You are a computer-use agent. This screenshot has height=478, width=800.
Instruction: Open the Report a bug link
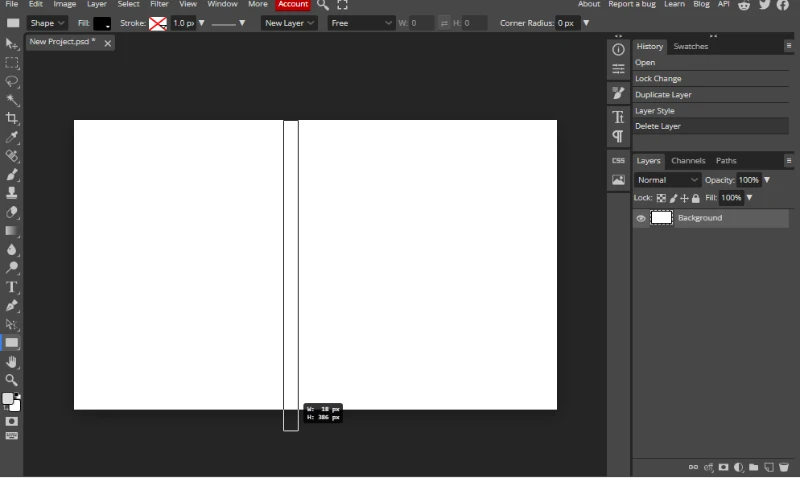coord(632,4)
